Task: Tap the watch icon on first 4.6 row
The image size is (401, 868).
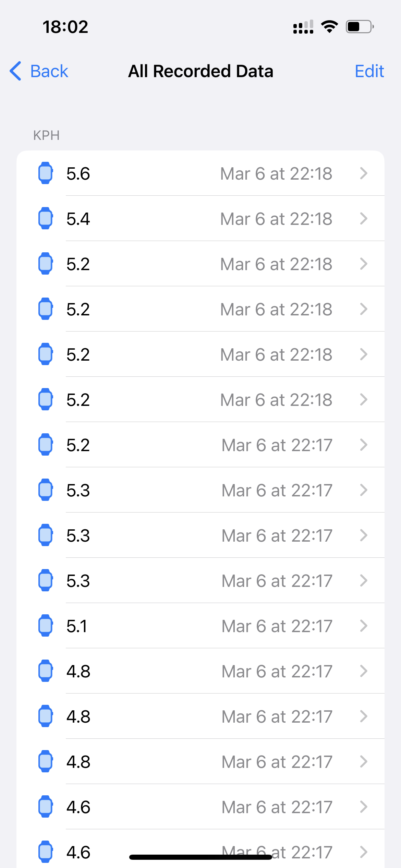Action: click(45, 807)
